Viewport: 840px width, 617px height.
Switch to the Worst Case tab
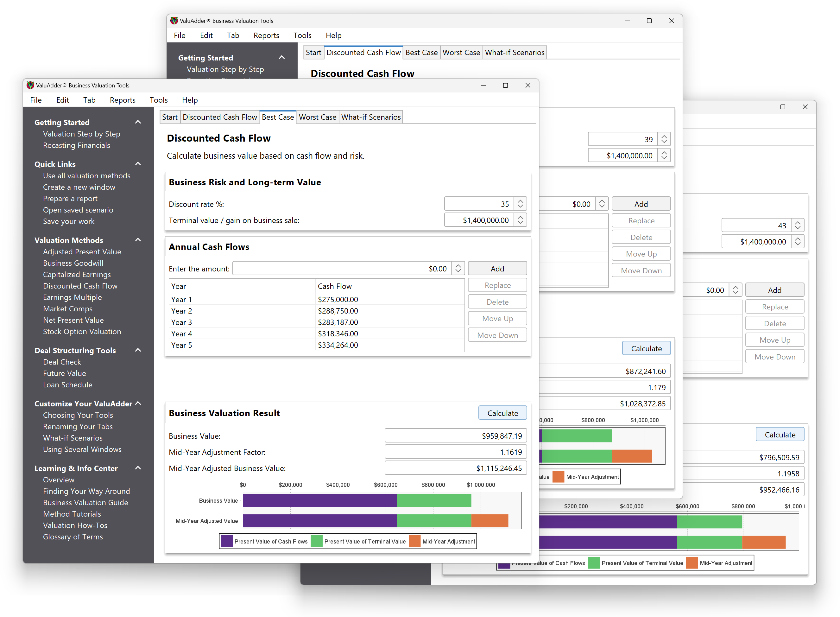pyautogui.click(x=317, y=117)
